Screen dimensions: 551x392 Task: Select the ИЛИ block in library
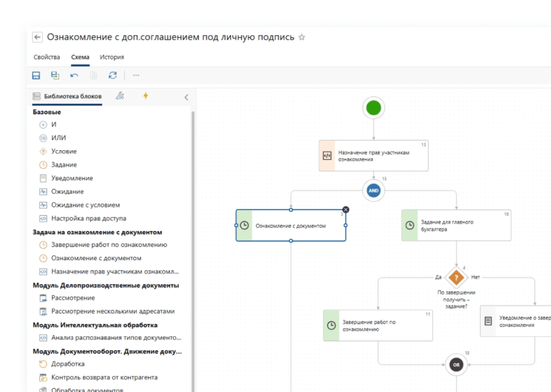point(58,138)
